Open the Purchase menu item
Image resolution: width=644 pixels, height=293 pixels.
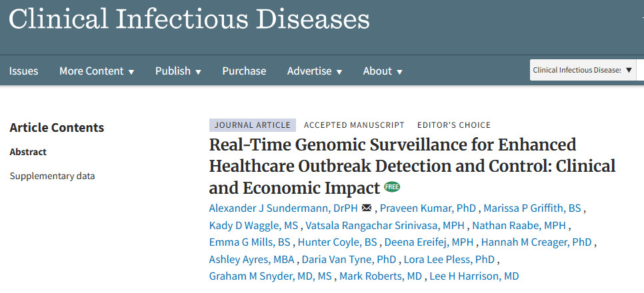pos(244,71)
